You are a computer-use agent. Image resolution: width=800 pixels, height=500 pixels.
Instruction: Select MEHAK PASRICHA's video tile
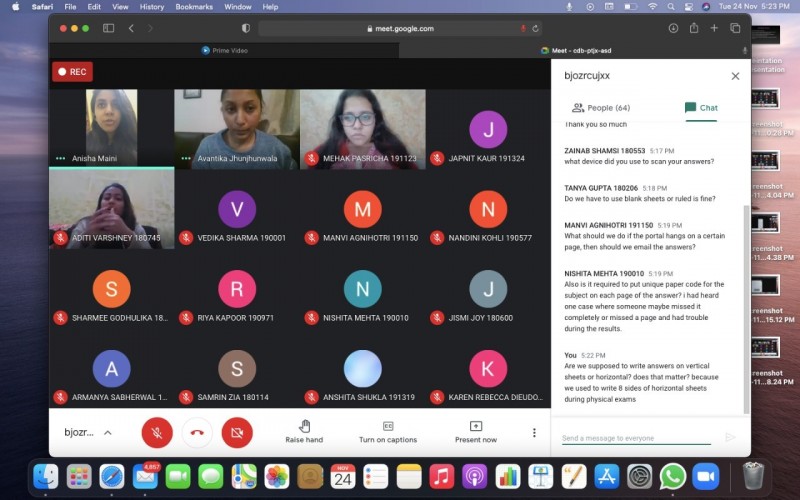coord(362,129)
